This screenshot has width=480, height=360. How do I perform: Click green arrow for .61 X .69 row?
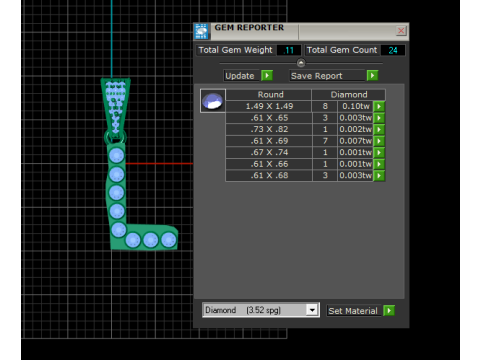pyautogui.click(x=379, y=141)
